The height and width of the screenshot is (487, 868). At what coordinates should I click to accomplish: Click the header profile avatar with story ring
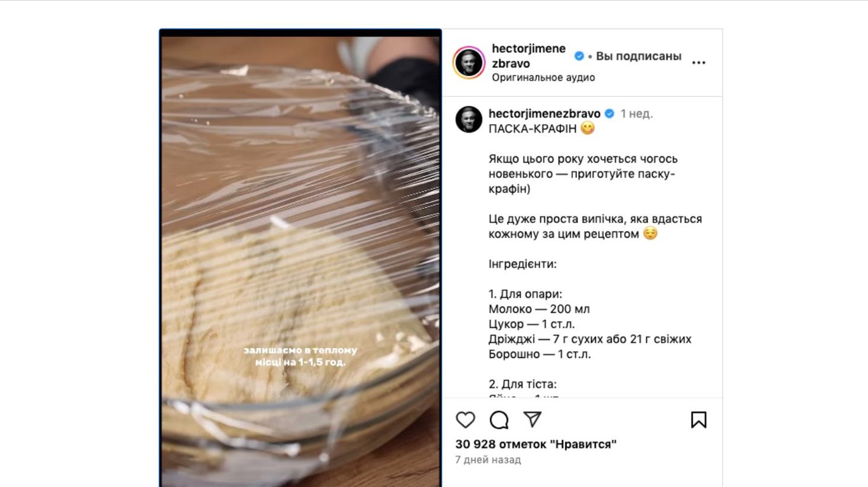click(x=469, y=62)
